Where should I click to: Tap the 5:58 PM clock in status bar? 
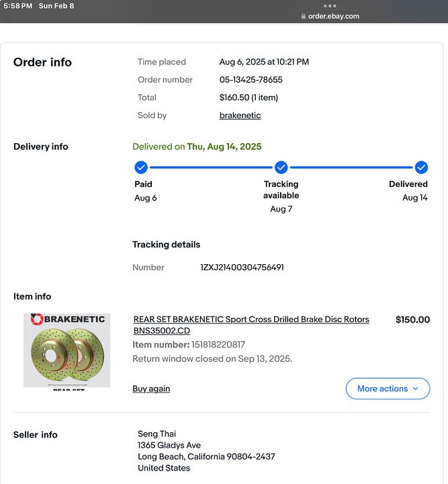[18, 6]
